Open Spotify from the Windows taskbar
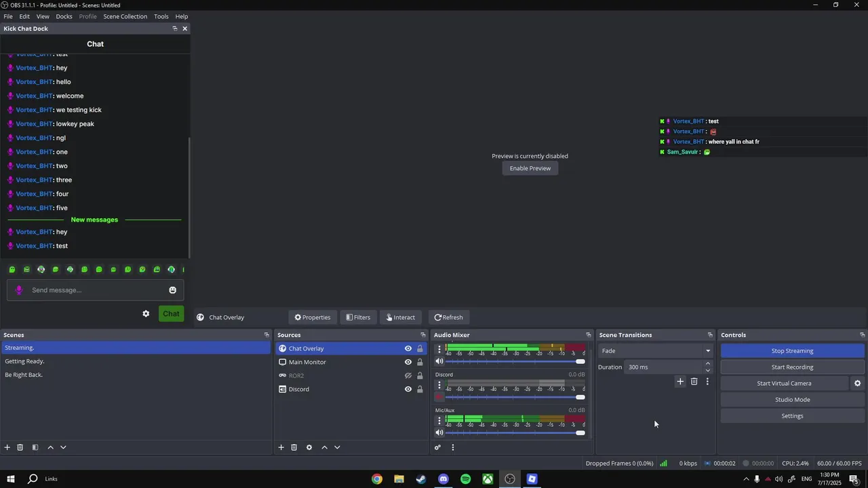The width and height of the screenshot is (868, 488). pyautogui.click(x=466, y=479)
